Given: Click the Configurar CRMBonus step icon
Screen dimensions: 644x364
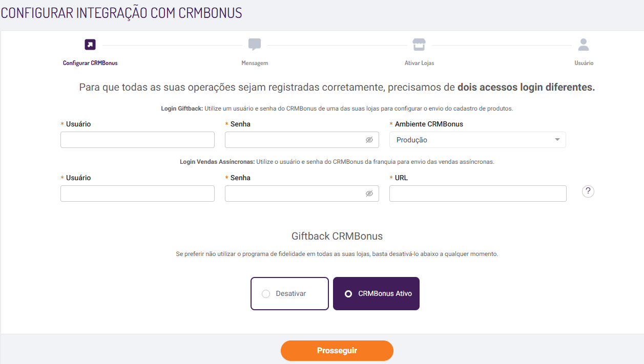Looking at the screenshot, I should click(90, 45).
